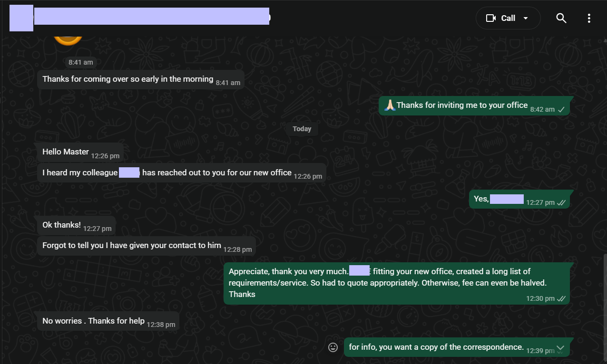607x364 pixels.
Task: Click the video camera icon in header
Action: [x=490, y=18]
